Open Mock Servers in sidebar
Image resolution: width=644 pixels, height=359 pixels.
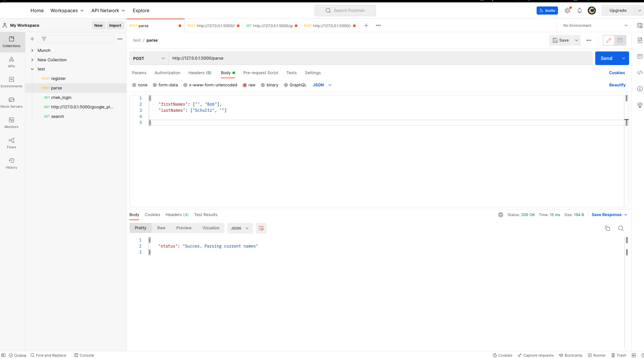coord(12,102)
